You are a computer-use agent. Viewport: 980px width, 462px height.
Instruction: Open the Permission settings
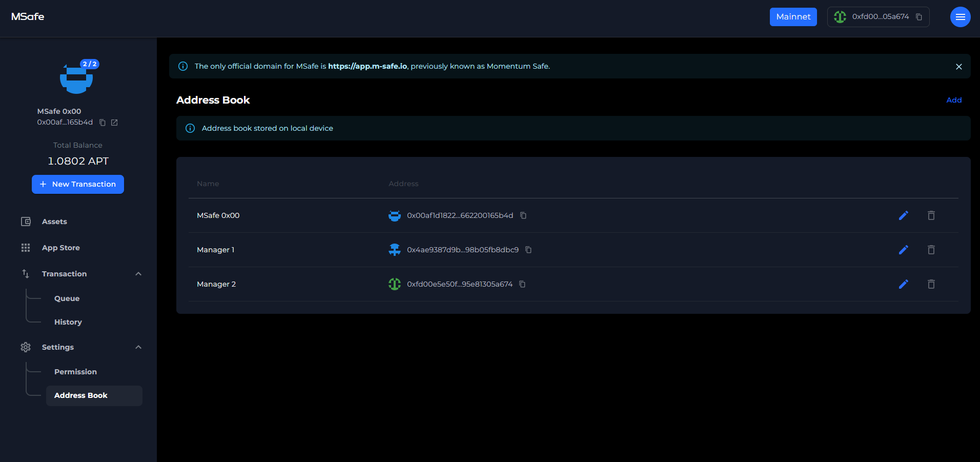point(75,372)
